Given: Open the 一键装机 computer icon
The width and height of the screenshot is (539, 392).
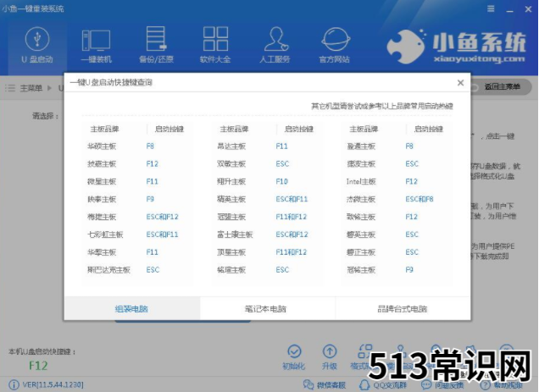Looking at the screenshot, I should (96, 41).
